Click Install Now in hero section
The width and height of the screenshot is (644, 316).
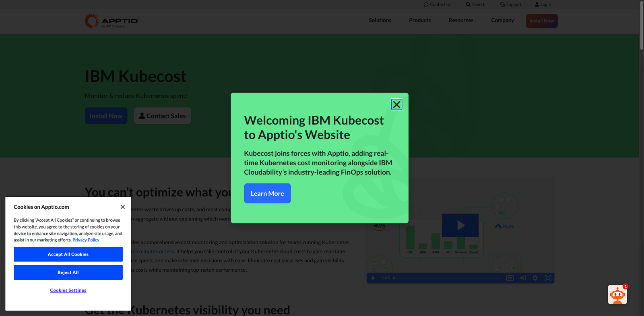106,116
